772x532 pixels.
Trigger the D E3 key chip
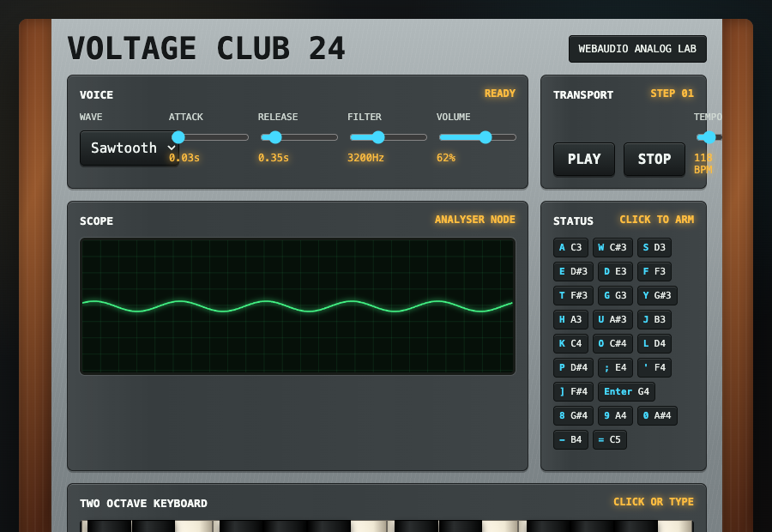click(615, 271)
